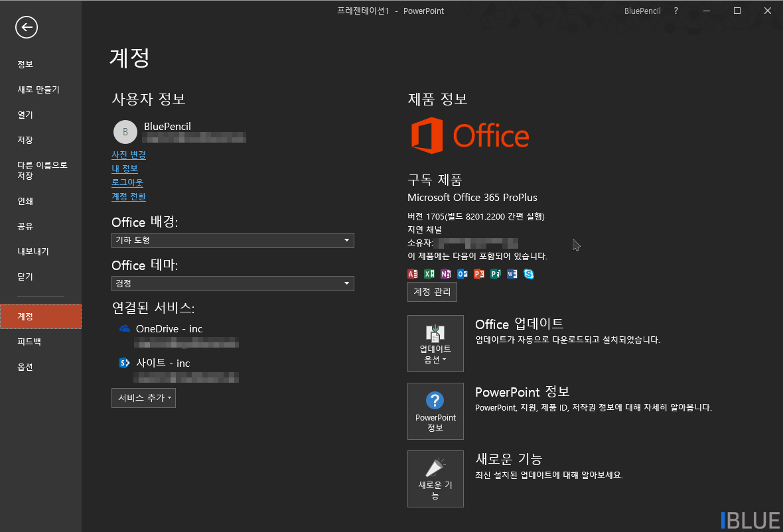Open the Office 테마 dropdown
Image resolution: width=783 pixels, height=532 pixels.
[233, 283]
